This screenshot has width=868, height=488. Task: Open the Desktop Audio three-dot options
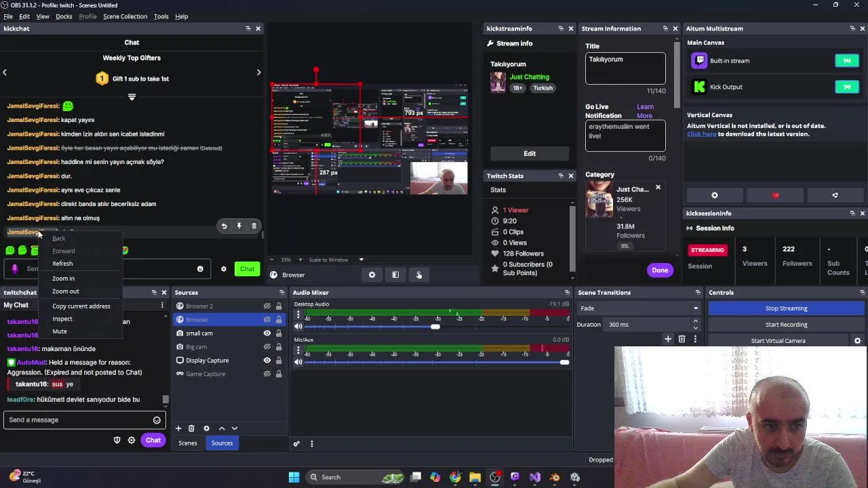[x=298, y=313]
